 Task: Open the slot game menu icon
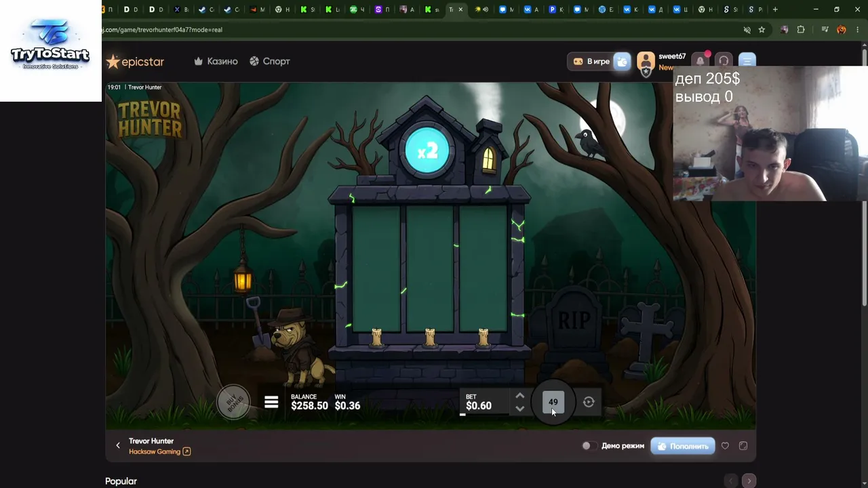[x=271, y=403]
